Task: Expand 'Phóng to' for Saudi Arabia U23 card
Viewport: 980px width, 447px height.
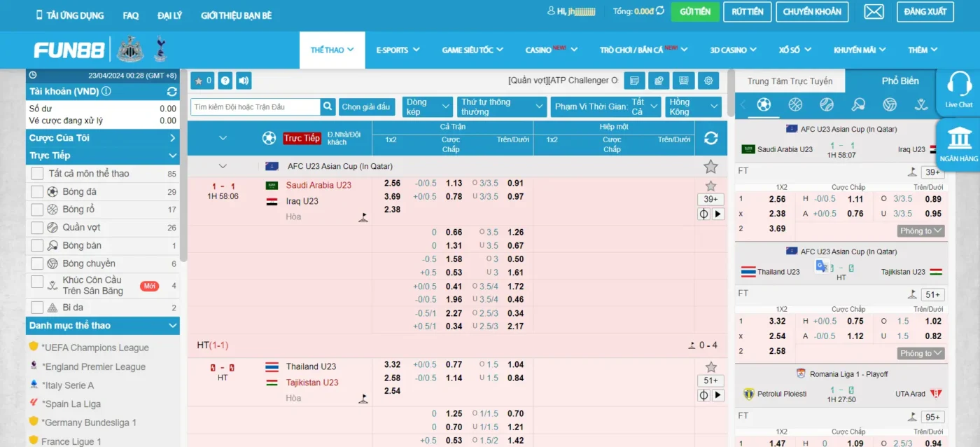Action: point(920,231)
